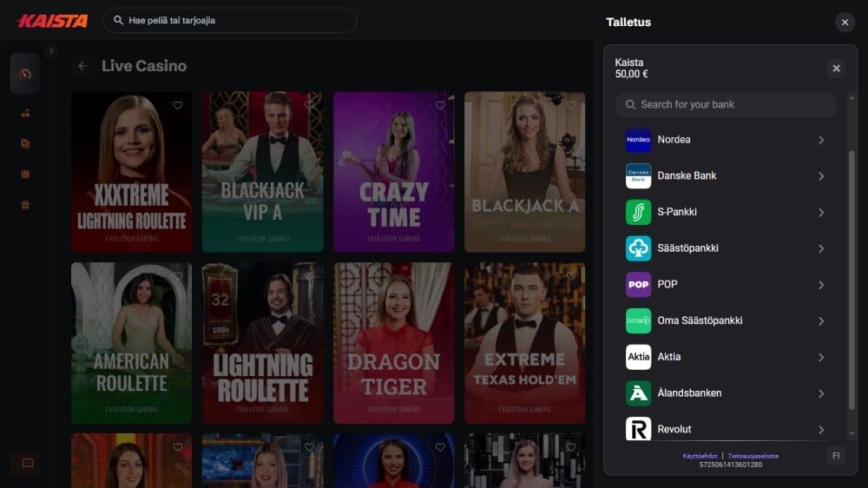Open Blackjack VIP A game
This screenshot has height=488, width=868.
coord(262,172)
